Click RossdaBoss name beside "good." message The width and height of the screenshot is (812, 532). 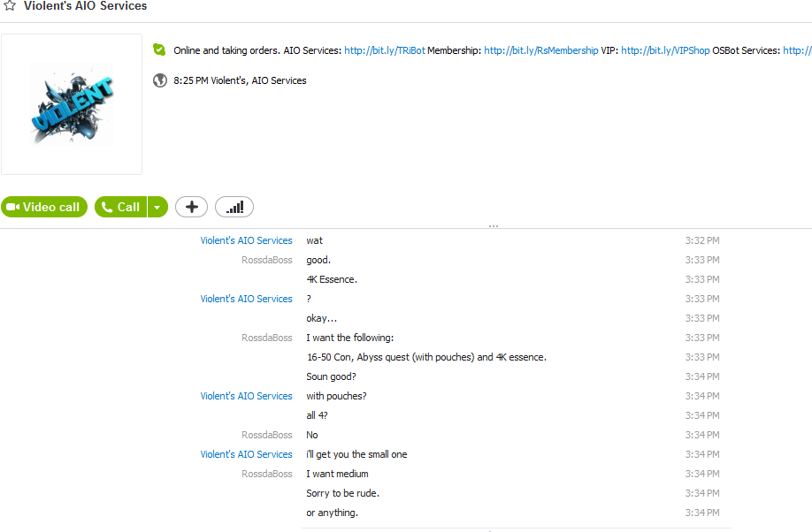click(267, 260)
